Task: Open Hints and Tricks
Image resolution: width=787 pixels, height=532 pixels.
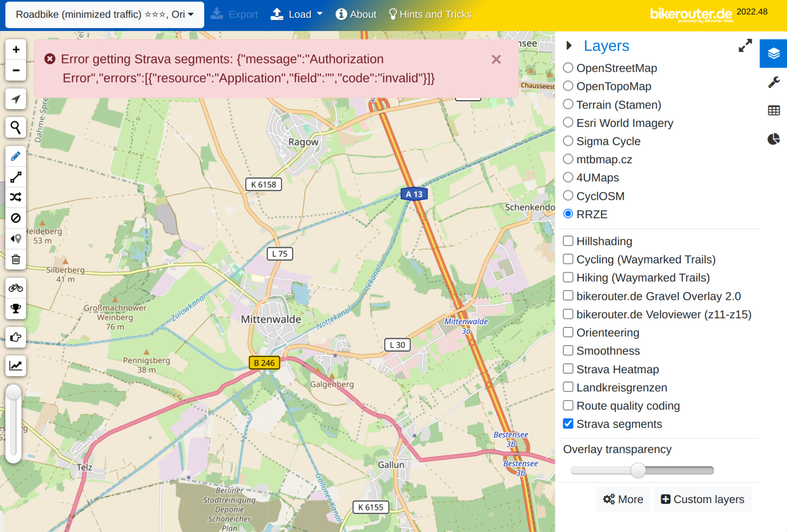Action: [x=430, y=15]
